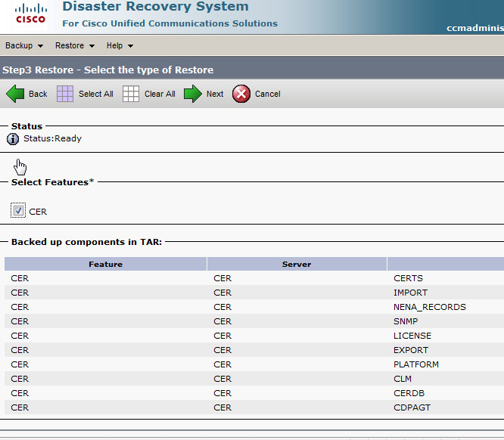This screenshot has width=504, height=440.
Task: Open the Help menu
Action: pyautogui.click(x=120, y=45)
